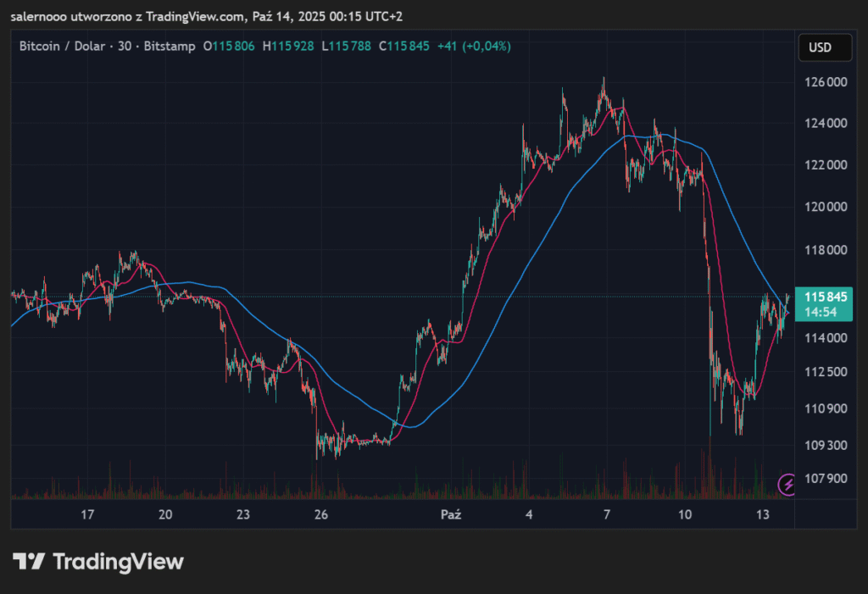Click the 26 date marker on time axis
This screenshot has width=868, height=594.
point(321,514)
